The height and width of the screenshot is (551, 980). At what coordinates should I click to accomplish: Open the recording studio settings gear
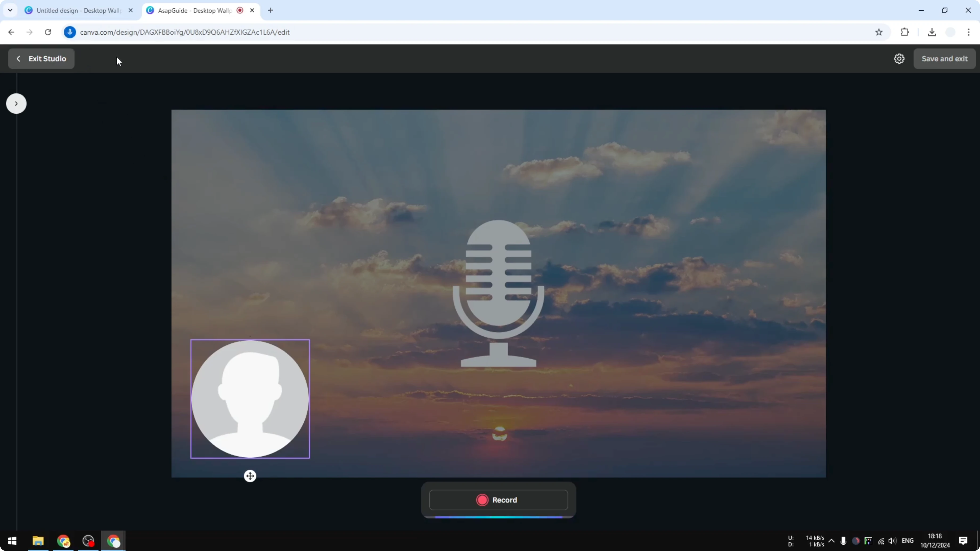click(x=899, y=59)
